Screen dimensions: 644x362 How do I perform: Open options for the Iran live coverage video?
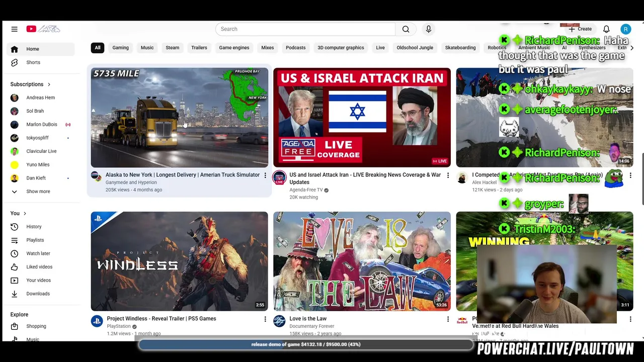(448, 175)
